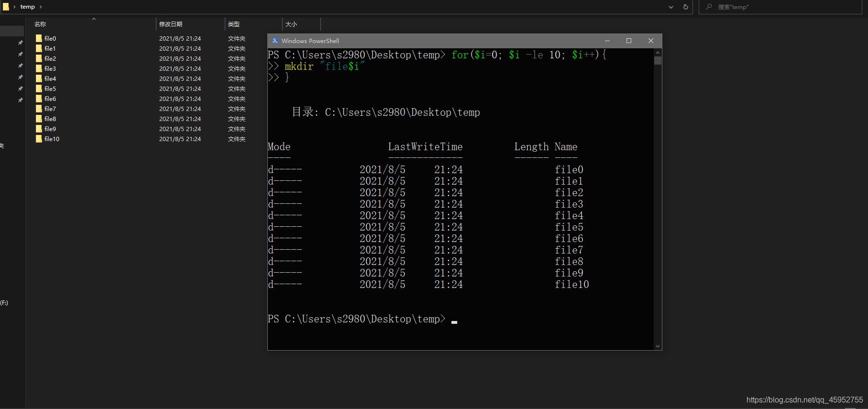
Task: Click the date 2021/8/5 21:24 of file9
Action: tap(180, 129)
